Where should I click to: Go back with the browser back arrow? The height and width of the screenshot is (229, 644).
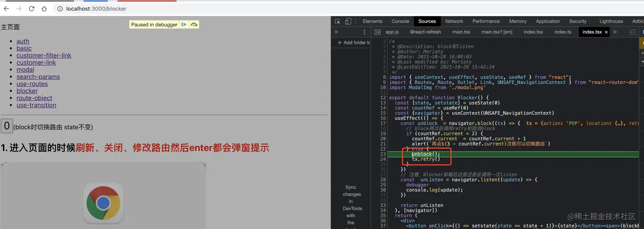click(6, 9)
